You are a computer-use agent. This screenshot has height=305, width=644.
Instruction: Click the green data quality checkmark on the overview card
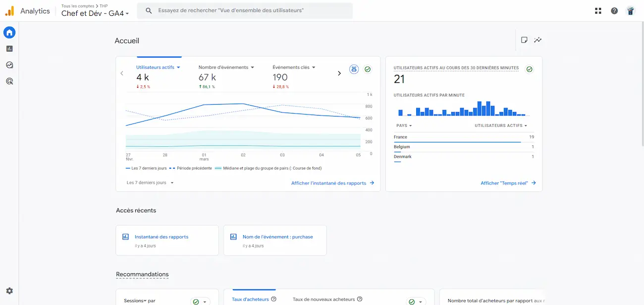point(368,69)
